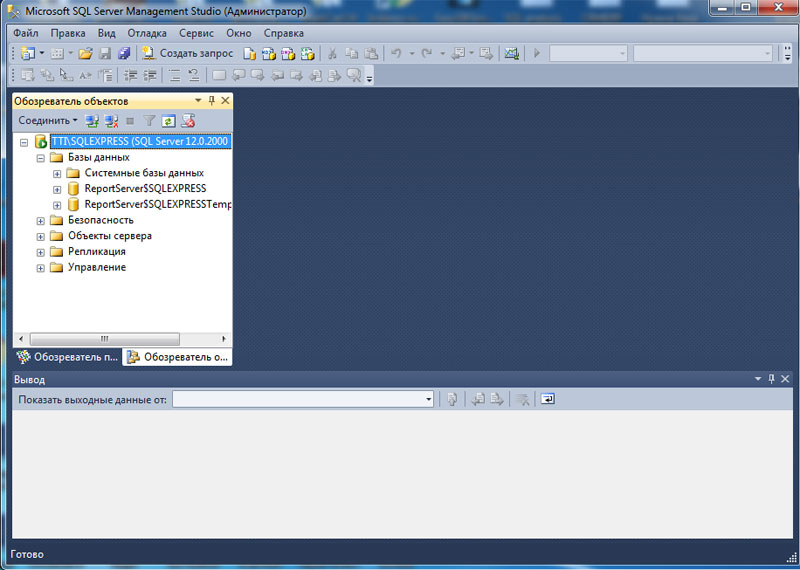Switch to the Обозреватель п... tab
This screenshot has width=800, height=570.
point(67,357)
